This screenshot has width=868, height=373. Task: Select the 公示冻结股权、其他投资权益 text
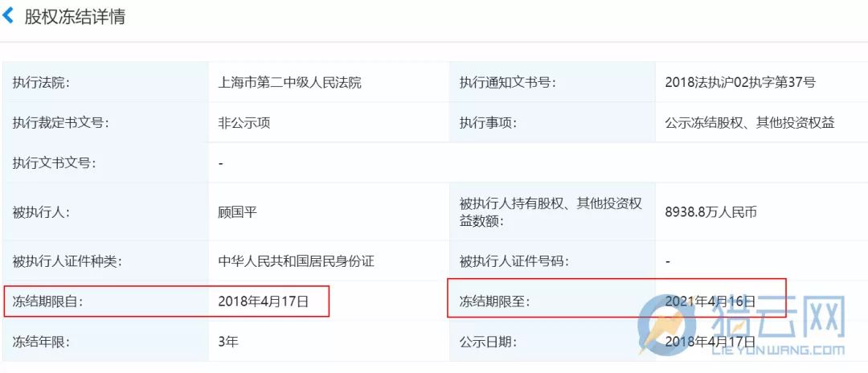click(x=750, y=123)
